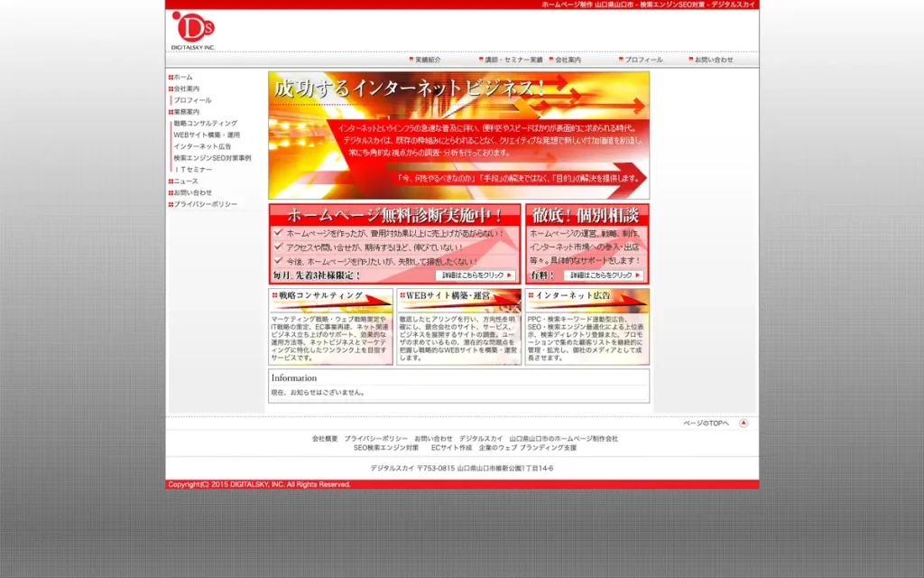Open footer link プライバシーポリシー
924x578 pixels.
tap(376, 439)
